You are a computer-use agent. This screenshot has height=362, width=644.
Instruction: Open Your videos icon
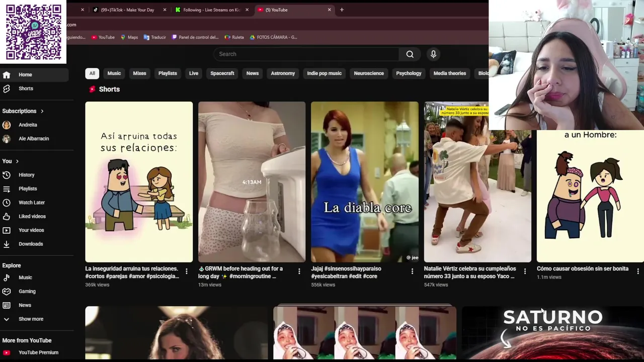pos(7,230)
